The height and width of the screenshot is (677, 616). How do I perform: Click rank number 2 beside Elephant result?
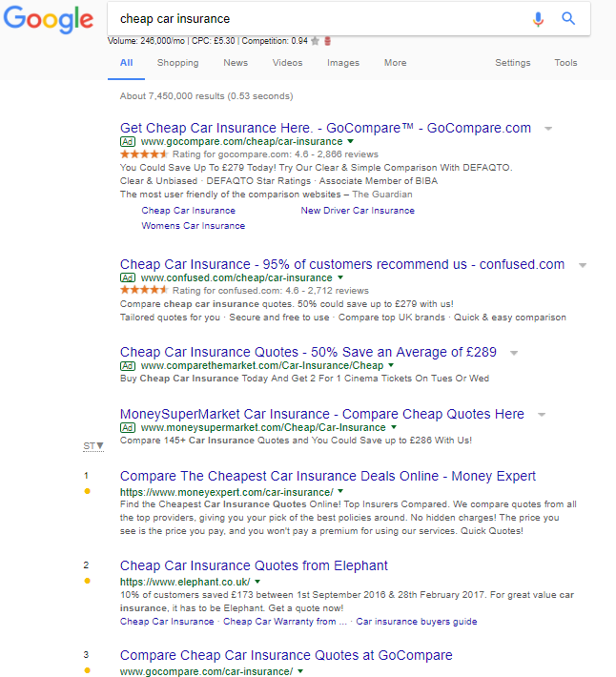click(87, 565)
